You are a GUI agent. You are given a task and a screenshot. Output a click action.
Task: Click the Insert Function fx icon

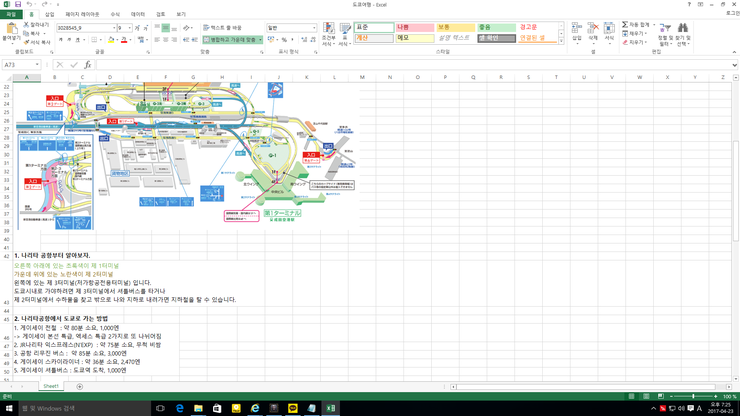coord(87,65)
